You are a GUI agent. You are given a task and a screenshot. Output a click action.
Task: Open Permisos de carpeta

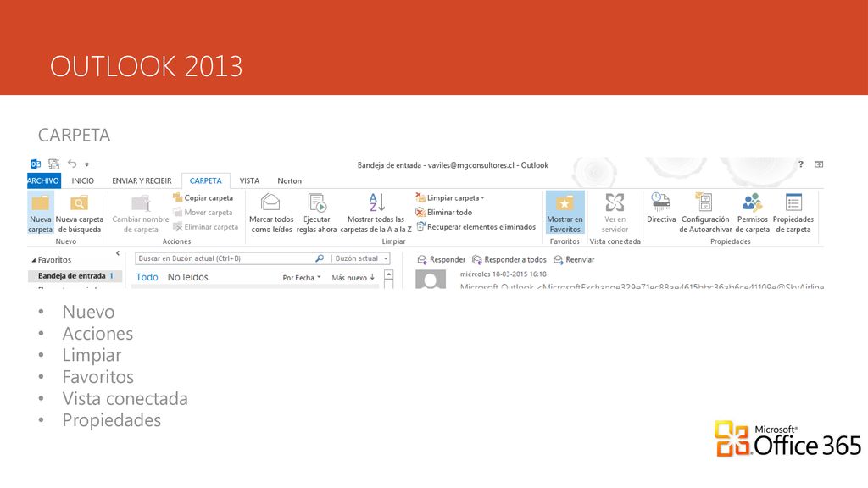753,213
